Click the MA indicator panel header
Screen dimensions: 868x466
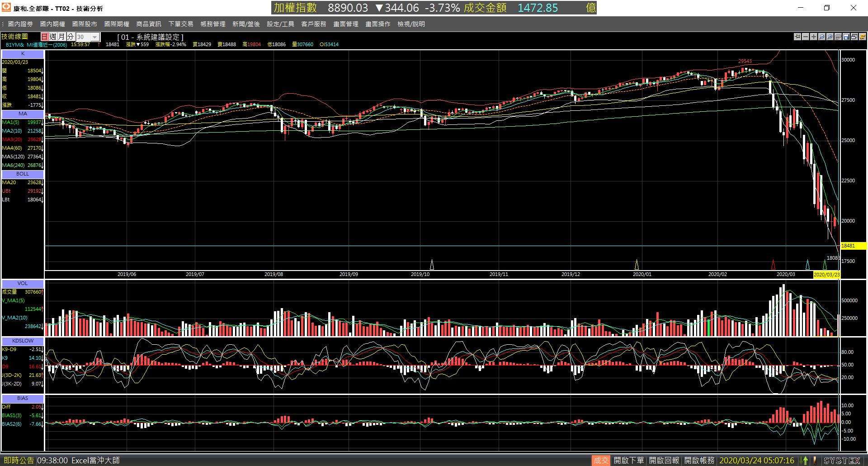(23, 114)
